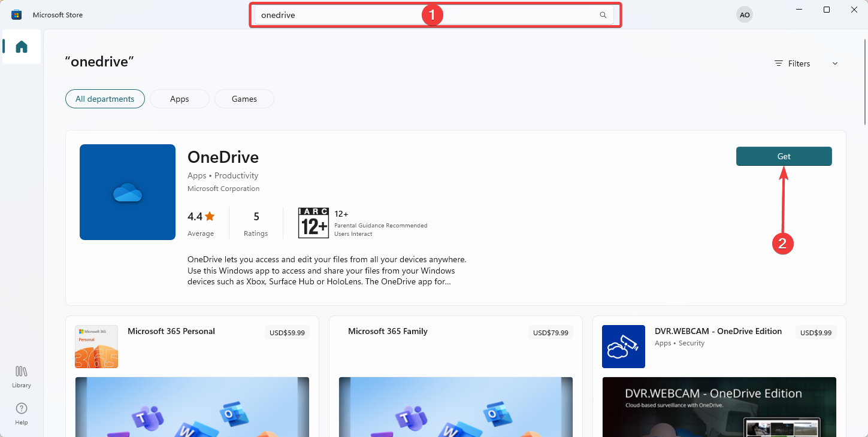The image size is (868, 437).
Task: Click the "Apps • Security" category text
Action: click(x=679, y=343)
